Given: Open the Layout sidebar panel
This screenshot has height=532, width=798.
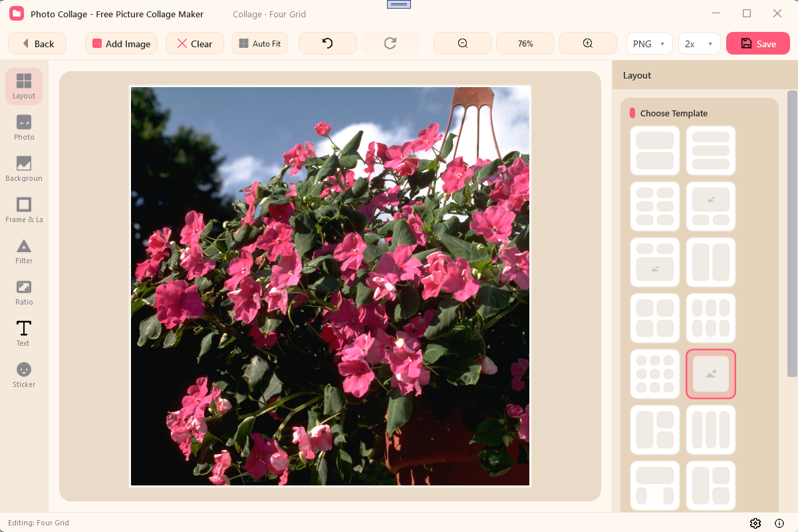Looking at the screenshot, I should click(24, 86).
